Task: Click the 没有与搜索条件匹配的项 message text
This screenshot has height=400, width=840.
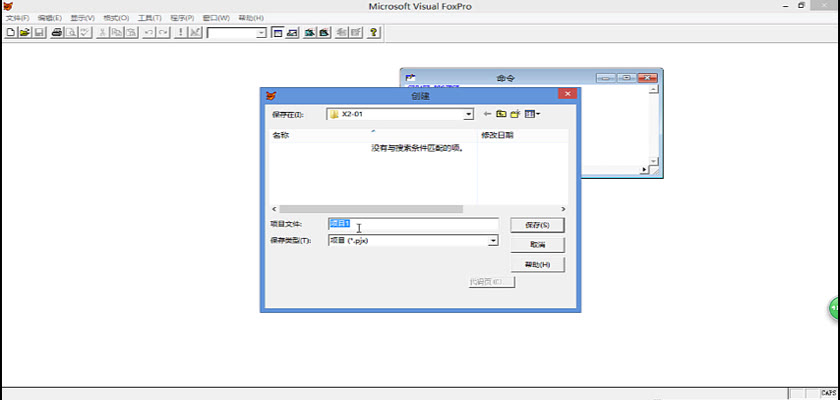Action: [x=417, y=148]
